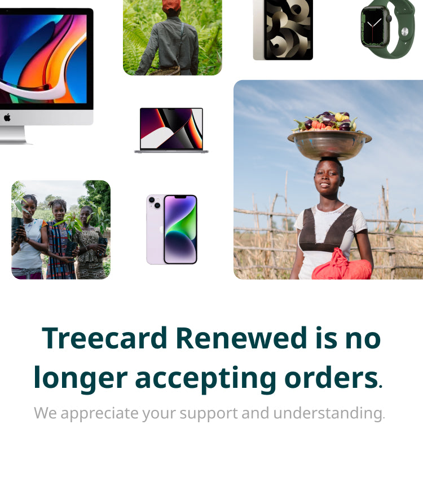Select the iPad Air product image
Viewport: 423px width, 504px height.
pyautogui.click(x=283, y=30)
